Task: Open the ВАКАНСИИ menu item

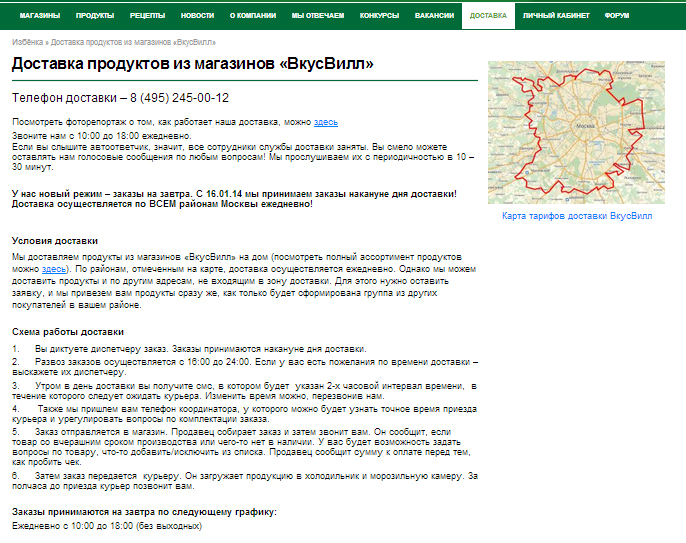Action: [434, 16]
